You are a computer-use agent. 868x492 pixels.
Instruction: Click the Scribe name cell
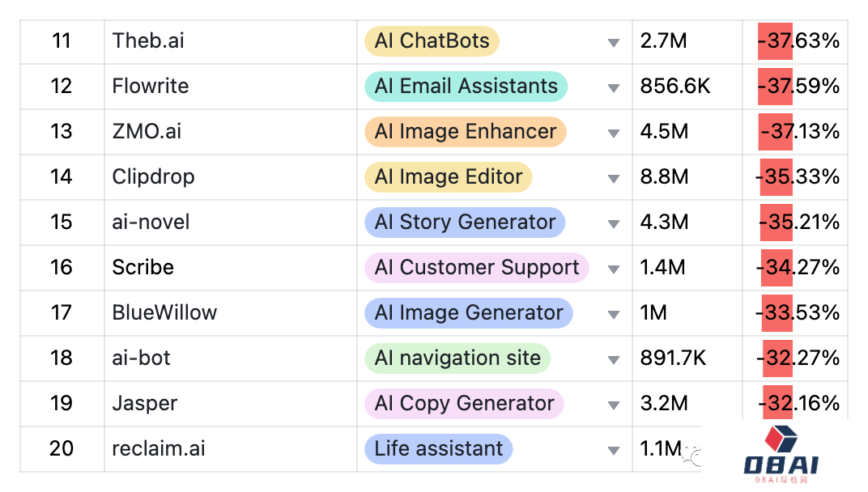[x=231, y=269]
